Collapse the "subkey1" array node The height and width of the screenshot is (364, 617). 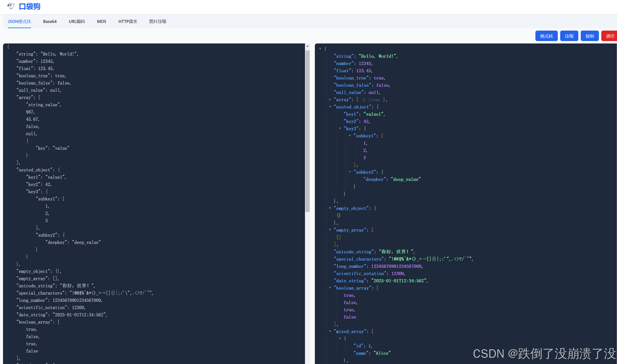[350, 136]
